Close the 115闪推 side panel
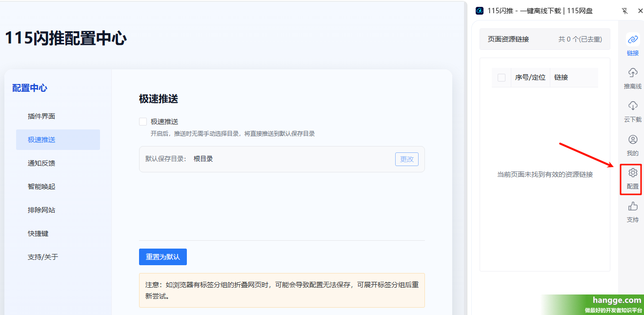Image resolution: width=644 pixels, height=315 pixels. coord(641,11)
